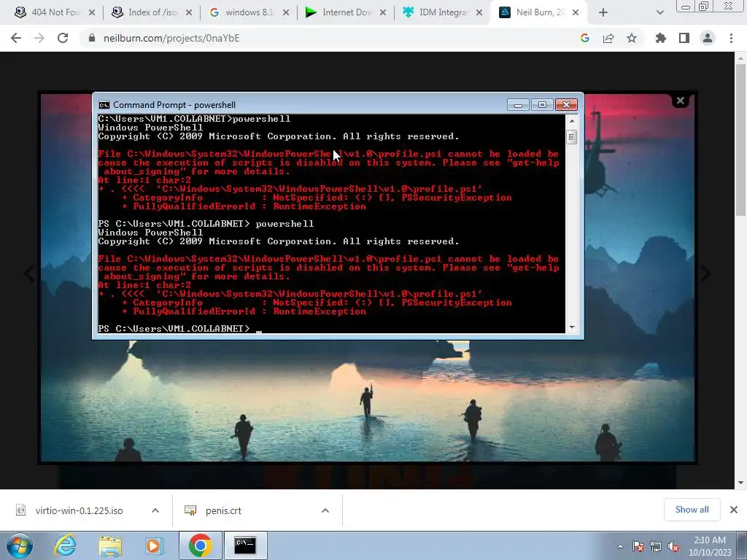Close the Neil Burn tab
The height and width of the screenshot is (560, 747).
[576, 13]
